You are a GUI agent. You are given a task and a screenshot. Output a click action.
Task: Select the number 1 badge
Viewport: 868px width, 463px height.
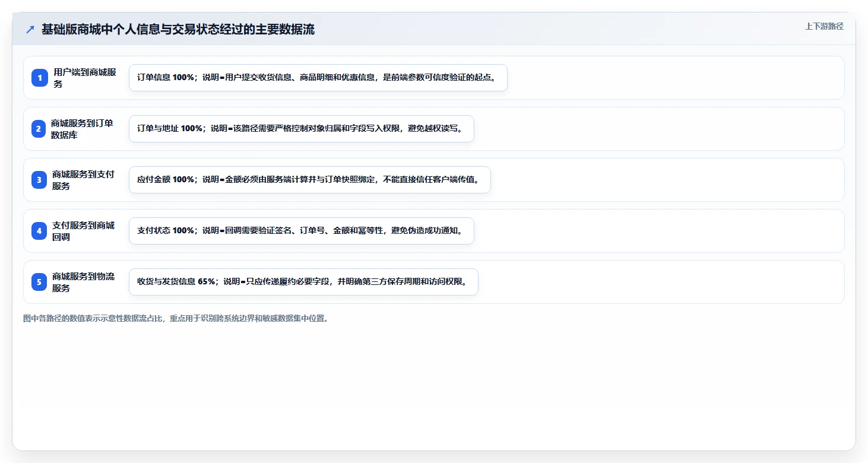[x=40, y=78]
